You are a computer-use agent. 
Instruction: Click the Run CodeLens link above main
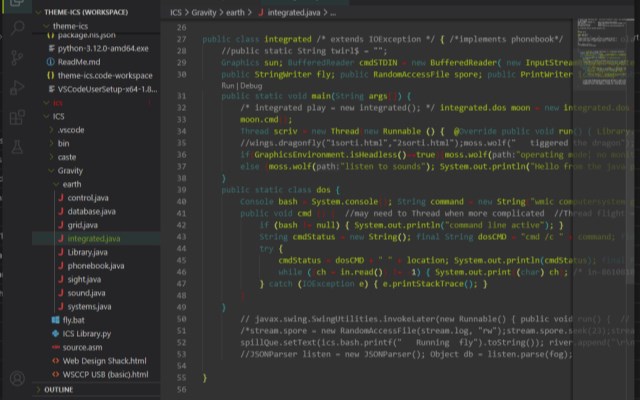pyautogui.click(x=227, y=86)
